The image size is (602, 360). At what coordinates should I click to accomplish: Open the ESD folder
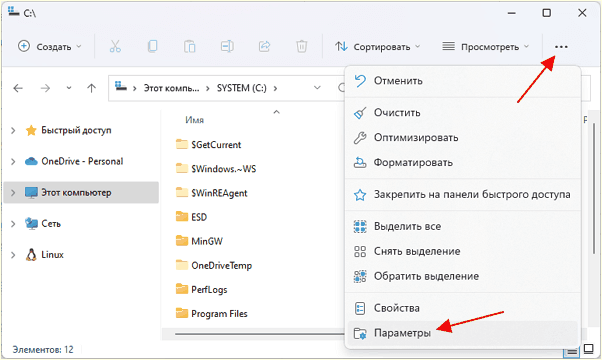(x=192, y=217)
